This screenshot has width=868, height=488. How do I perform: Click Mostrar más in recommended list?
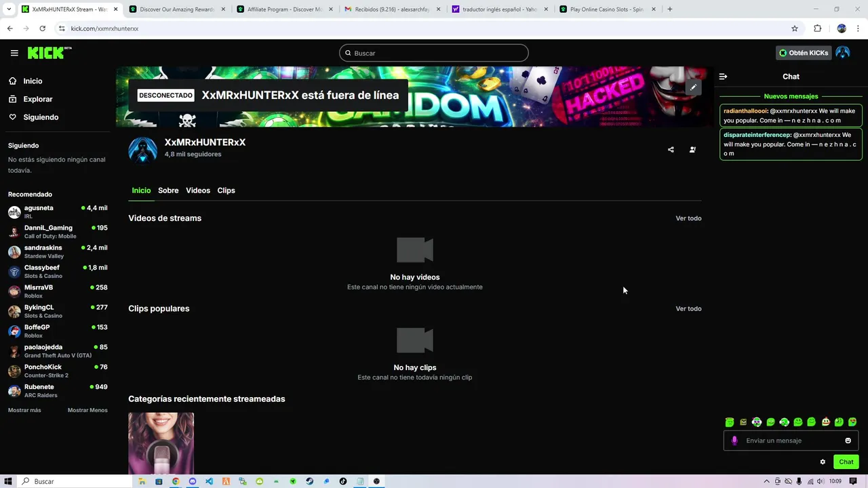[24, 410]
